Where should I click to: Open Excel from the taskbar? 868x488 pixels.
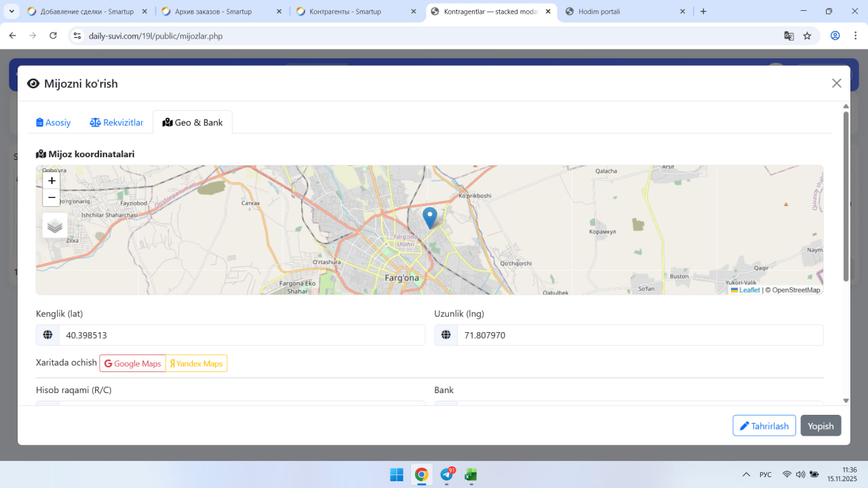coord(471,474)
